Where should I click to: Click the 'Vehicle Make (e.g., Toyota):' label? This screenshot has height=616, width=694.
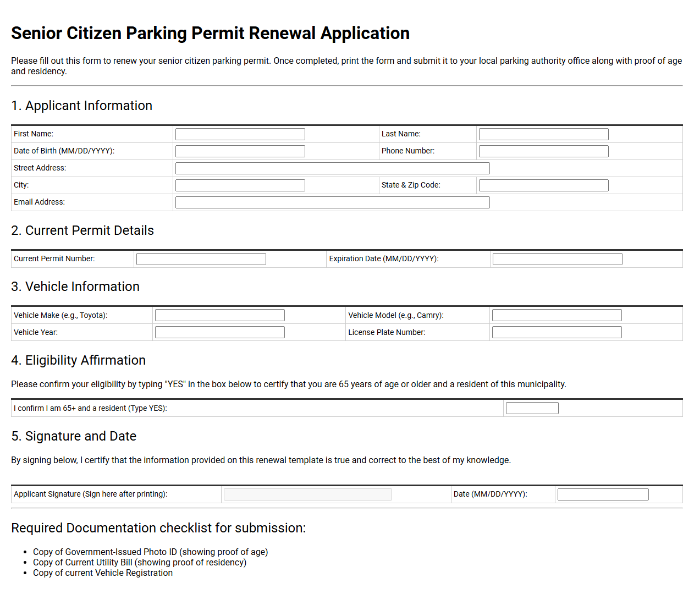coord(60,315)
